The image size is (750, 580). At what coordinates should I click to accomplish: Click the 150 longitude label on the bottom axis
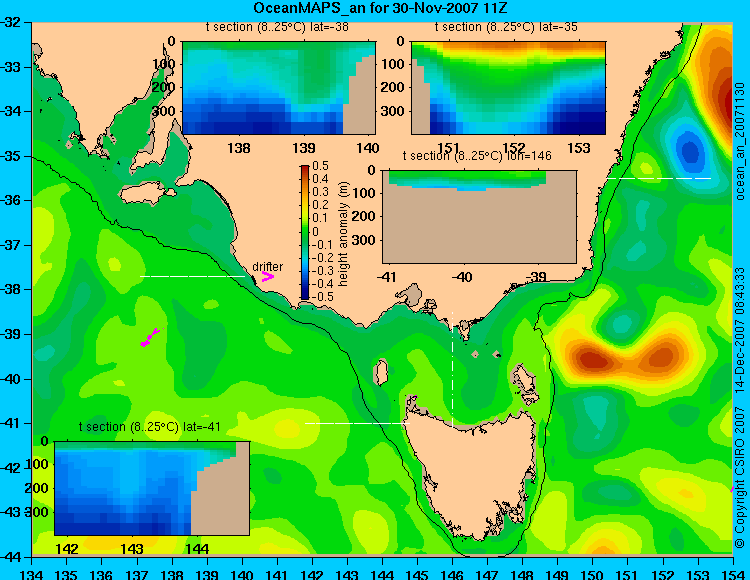592,574
